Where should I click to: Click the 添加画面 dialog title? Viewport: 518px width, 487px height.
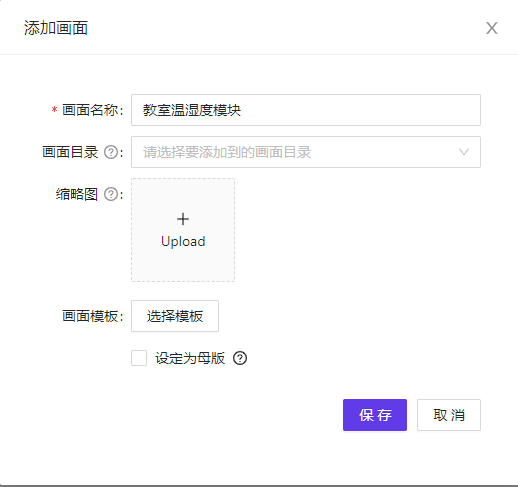[x=56, y=28]
